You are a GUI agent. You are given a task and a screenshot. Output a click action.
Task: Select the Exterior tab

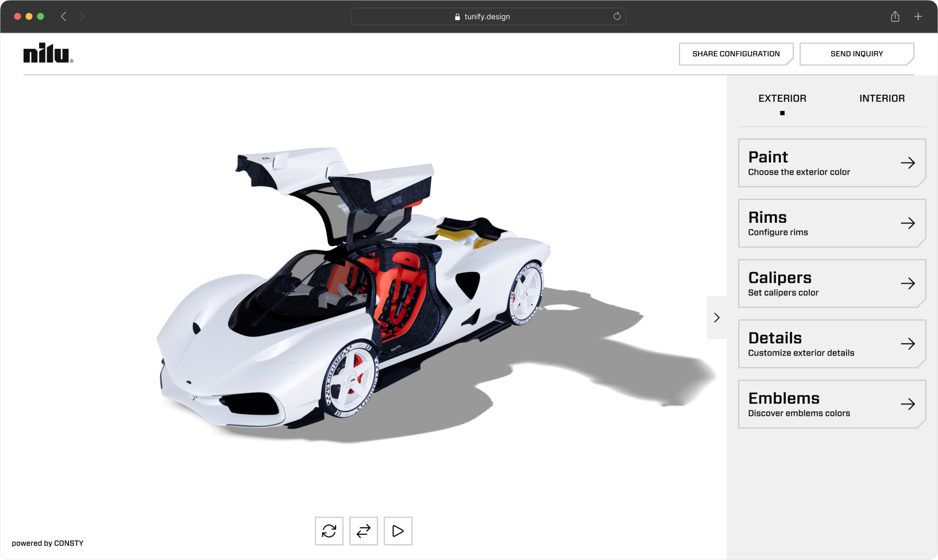[782, 99]
